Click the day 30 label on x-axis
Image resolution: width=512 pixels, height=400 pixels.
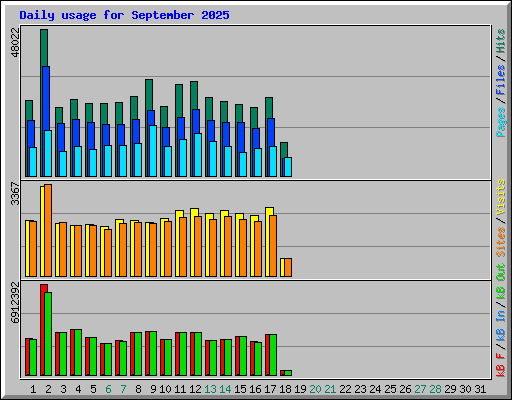click(465, 389)
